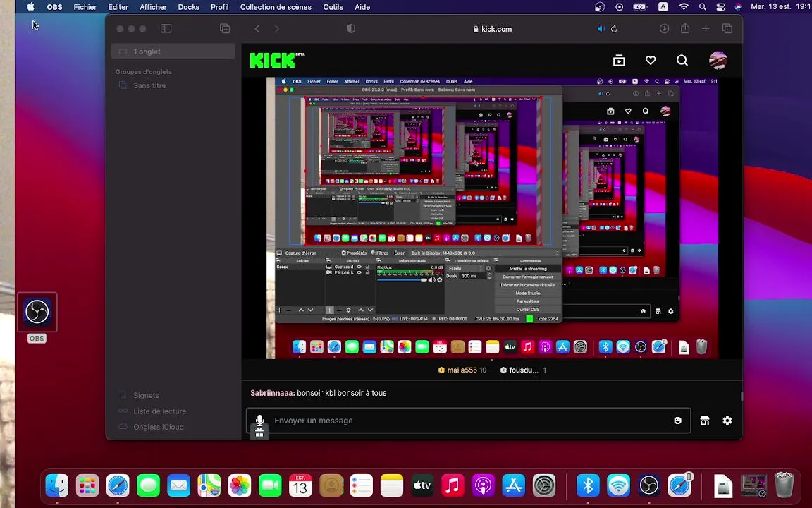812x508 pixels.
Task: Open Music from the Dock
Action: (453, 485)
